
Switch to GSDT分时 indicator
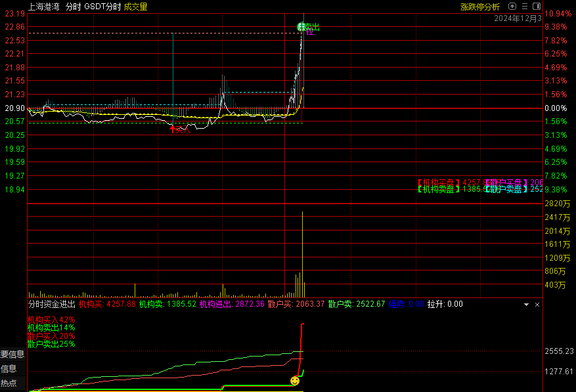(102, 7)
